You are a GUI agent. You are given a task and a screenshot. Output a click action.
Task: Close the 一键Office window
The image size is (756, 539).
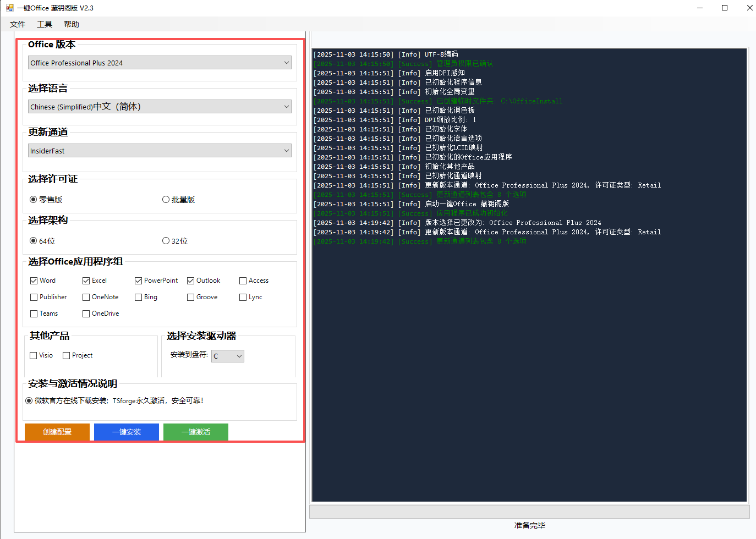click(748, 8)
